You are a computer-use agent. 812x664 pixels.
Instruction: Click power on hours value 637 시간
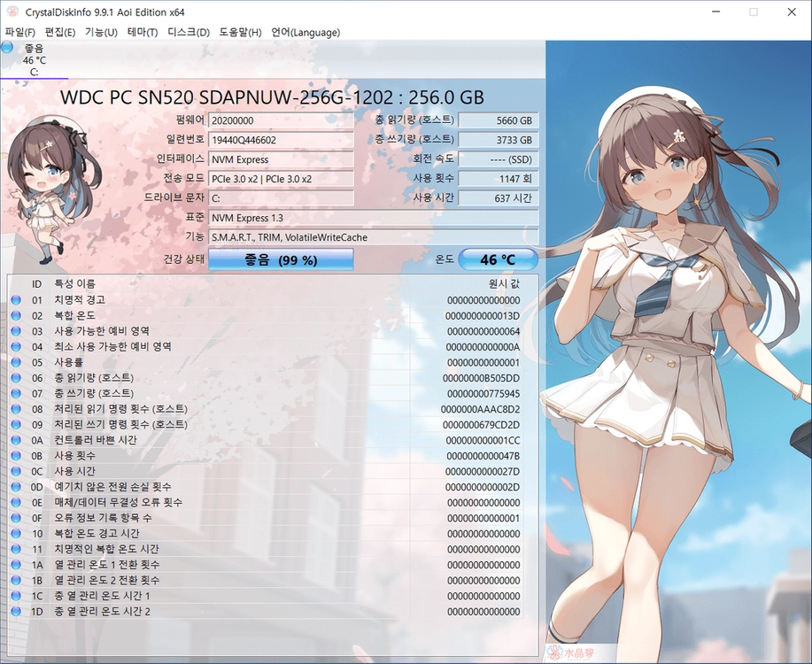coord(499,197)
